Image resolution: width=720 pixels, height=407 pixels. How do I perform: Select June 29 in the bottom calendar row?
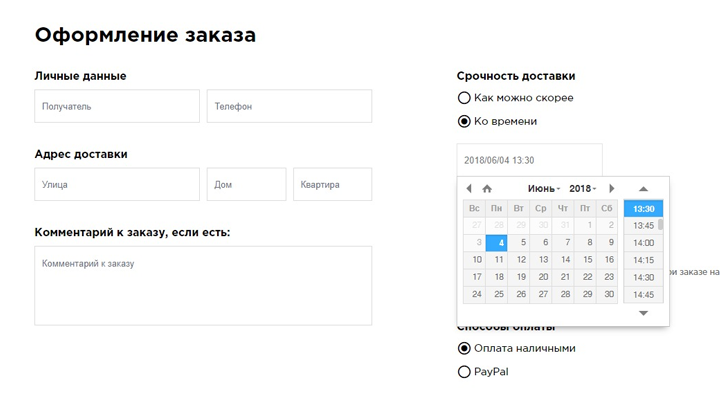tap(585, 294)
